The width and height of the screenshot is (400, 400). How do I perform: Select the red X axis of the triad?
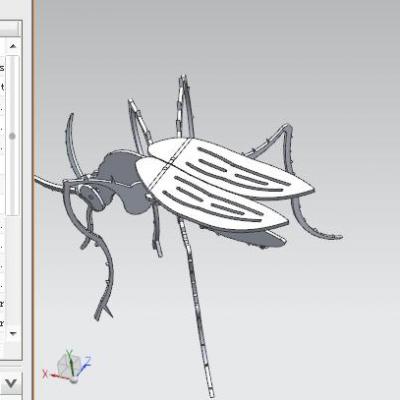(x=52, y=375)
